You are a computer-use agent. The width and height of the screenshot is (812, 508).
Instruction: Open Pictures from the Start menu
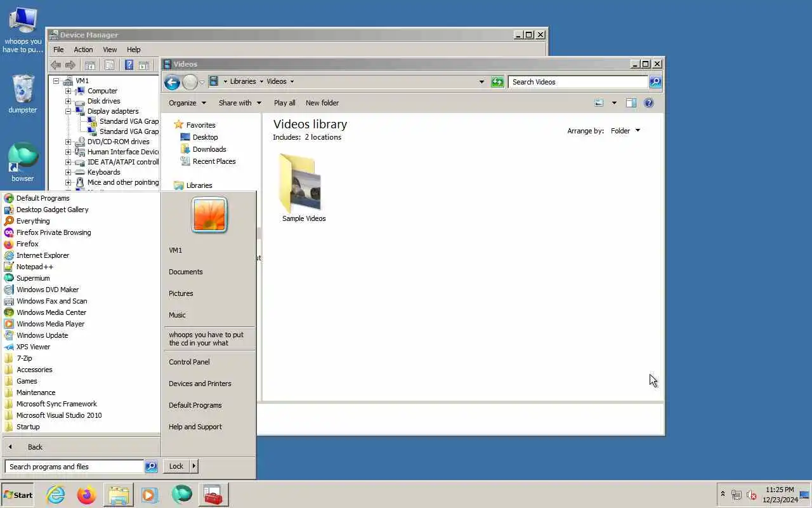point(181,293)
